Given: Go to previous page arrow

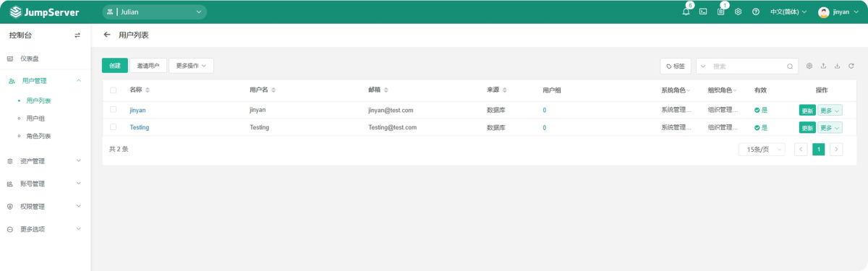Looking at the screenshot, I should (801, 150).
